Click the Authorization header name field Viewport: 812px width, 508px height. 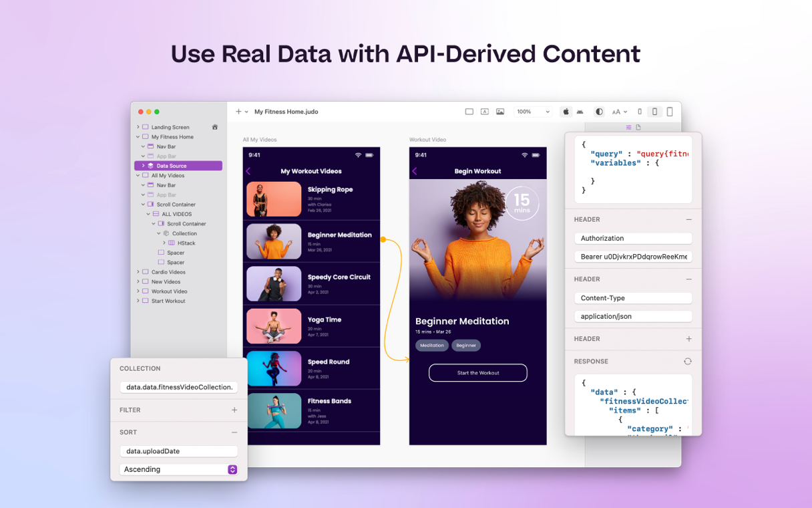tap(633, 238)
